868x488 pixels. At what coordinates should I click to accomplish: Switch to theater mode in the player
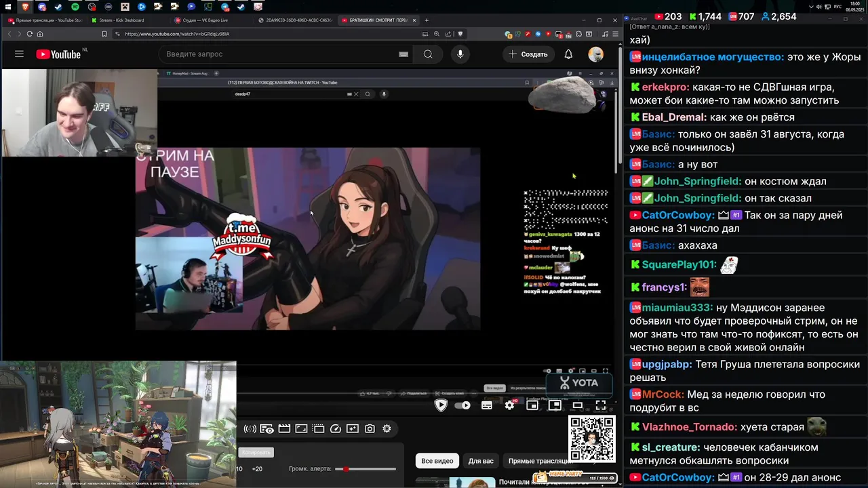(x=578, y=405)
